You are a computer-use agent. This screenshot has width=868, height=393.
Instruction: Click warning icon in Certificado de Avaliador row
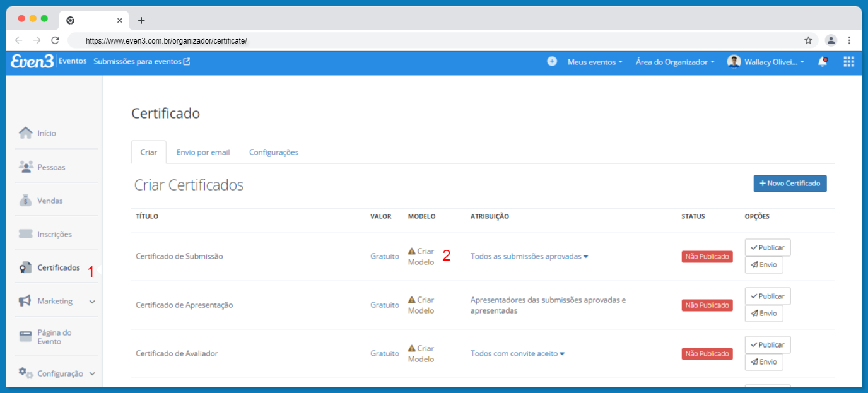(412, 348)
